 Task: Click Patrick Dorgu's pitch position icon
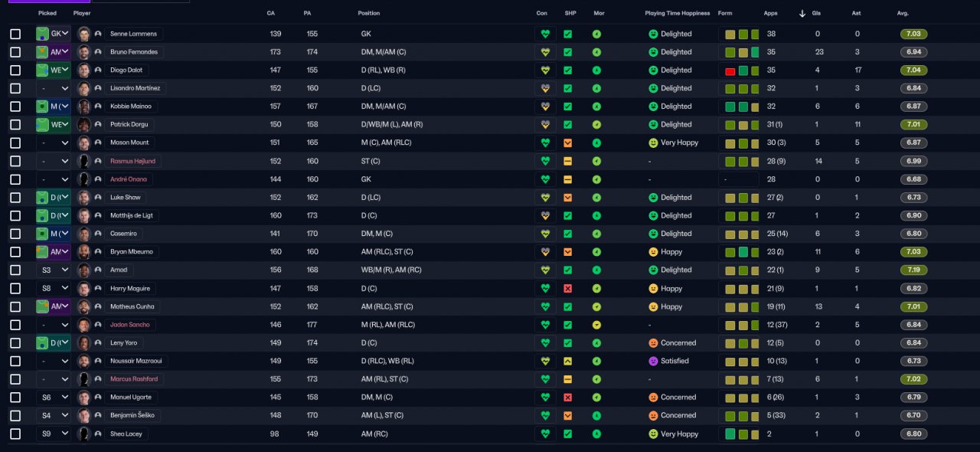point(42,125)
